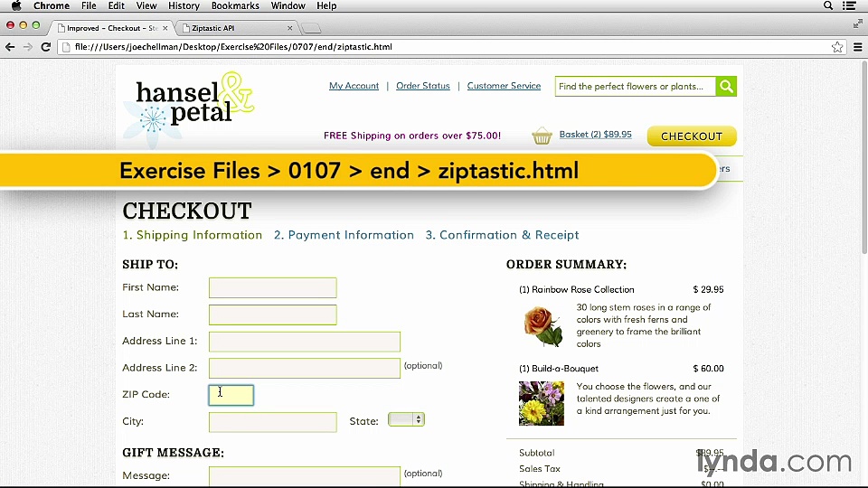Image resolution: width=868 pixels, height=488 pixels.
Task: Open the Notification Center list icon
Action: (x=849, y=5)
